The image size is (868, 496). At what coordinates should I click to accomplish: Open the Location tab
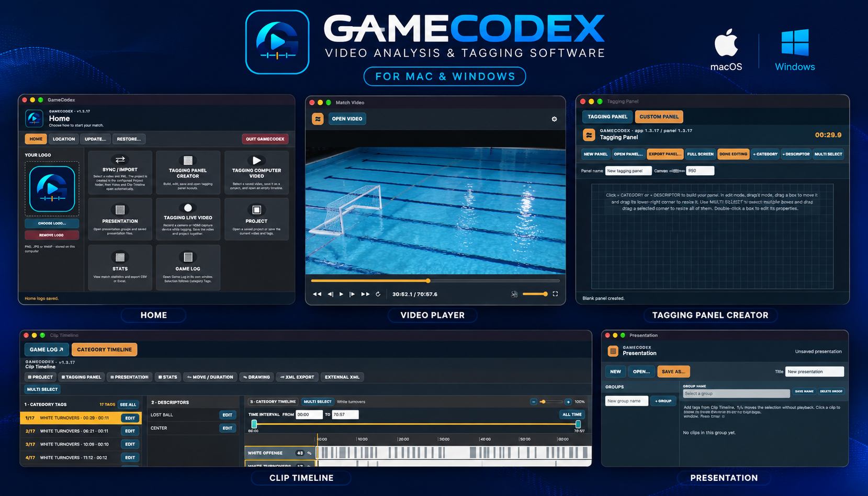coord(64,139)
